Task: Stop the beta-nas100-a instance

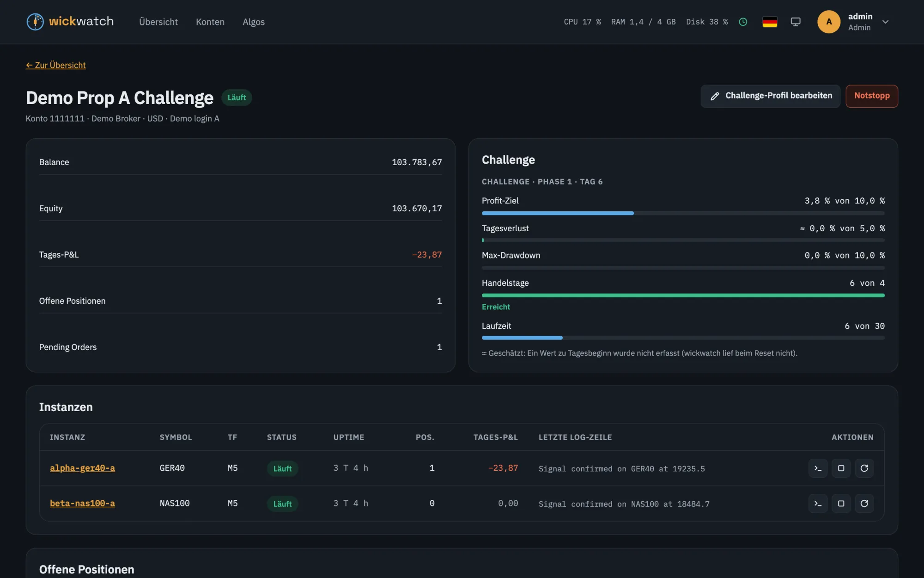Action: 841,504
